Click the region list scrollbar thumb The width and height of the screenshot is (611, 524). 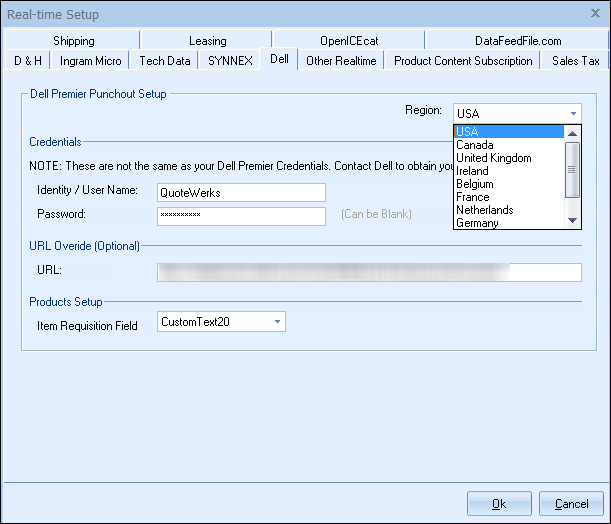572,170
